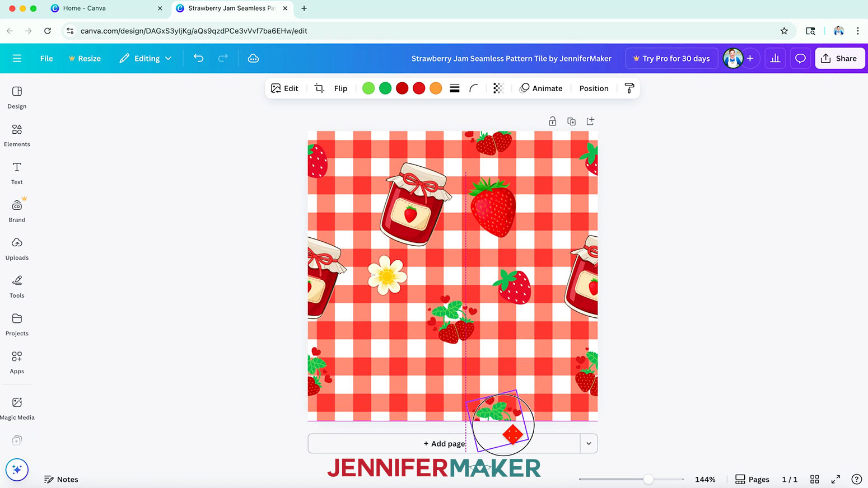Bookmark this page with star icon

pyautogui.click(x=784, y=31)
